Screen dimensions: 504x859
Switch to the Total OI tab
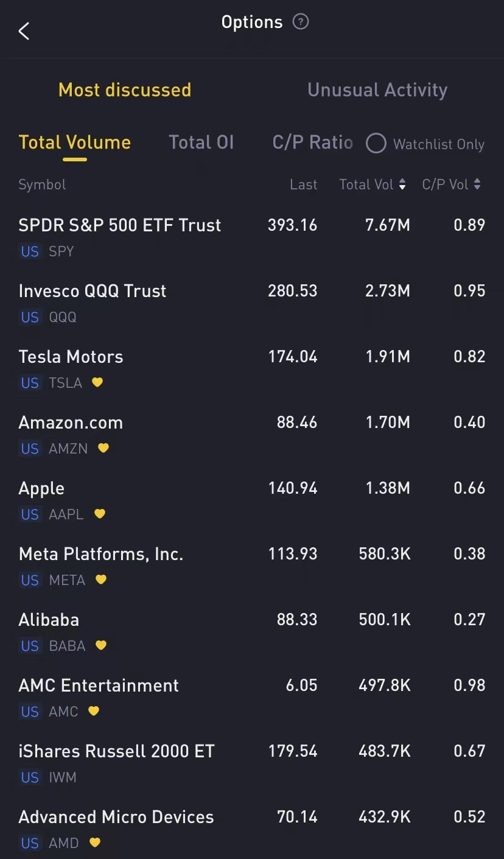[x=201, y=142]
